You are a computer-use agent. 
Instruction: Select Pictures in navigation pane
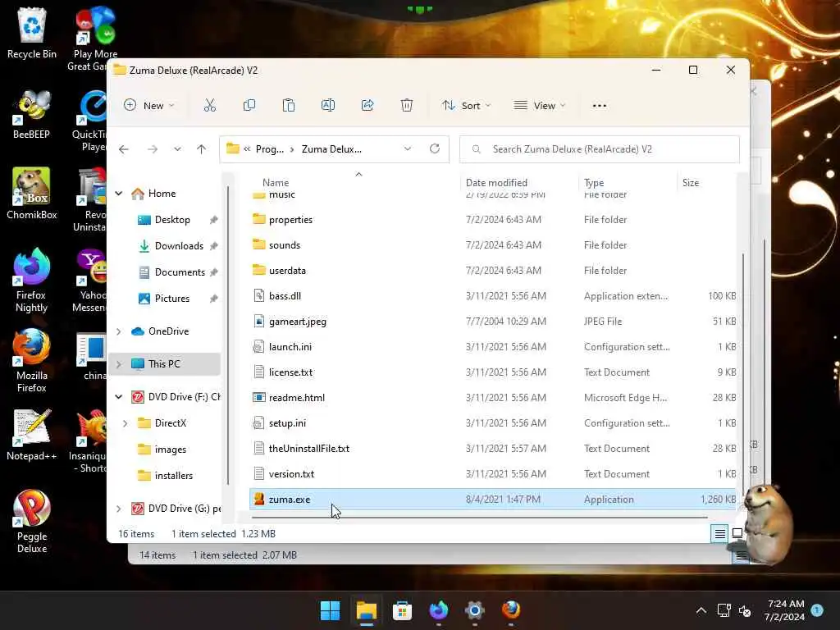pyautogui.click(x=172, y=299)
